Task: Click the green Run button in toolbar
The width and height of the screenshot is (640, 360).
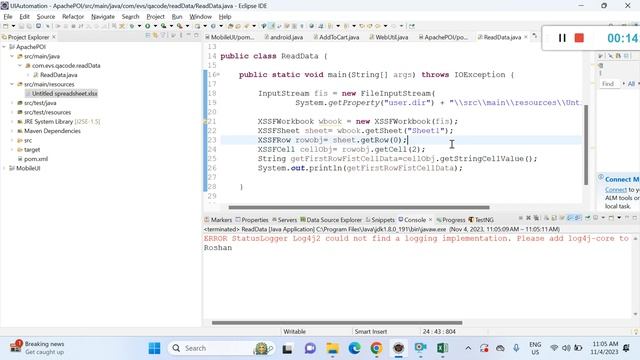Action: point(147,26)
